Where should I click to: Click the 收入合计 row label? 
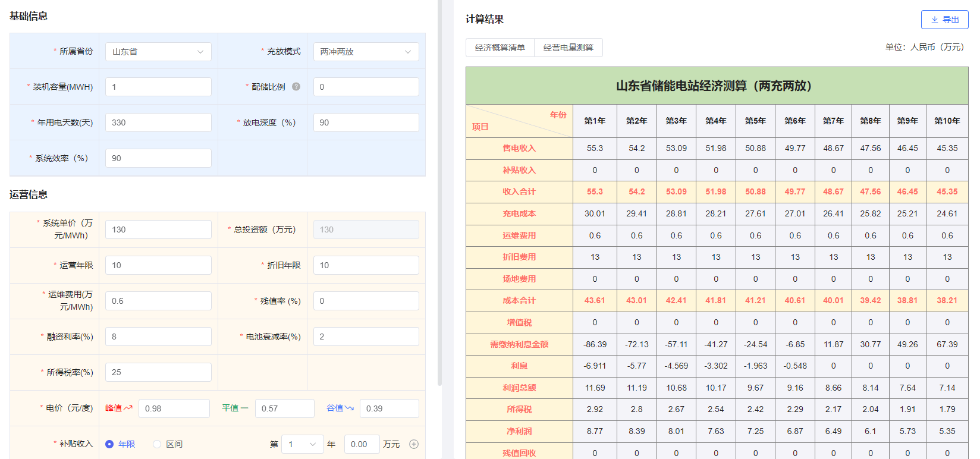click(x=519, y=191)
